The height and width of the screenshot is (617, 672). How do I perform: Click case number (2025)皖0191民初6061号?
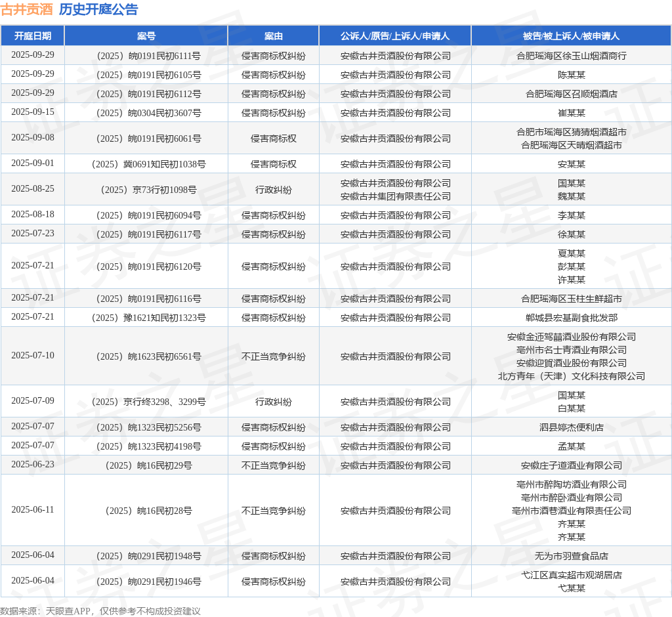click(149, 138)
